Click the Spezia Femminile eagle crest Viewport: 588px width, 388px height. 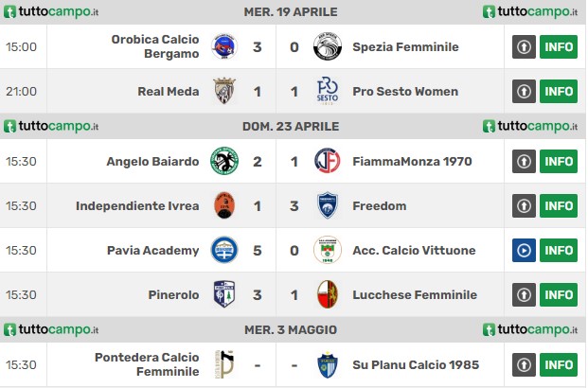point(328,46)
